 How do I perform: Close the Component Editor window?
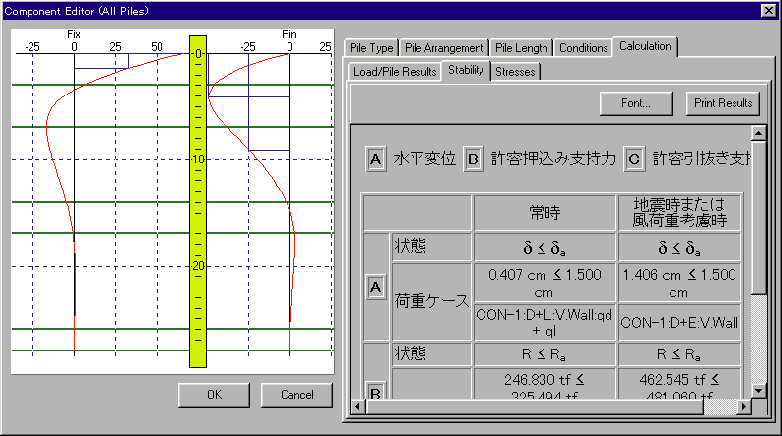coord(769,9)
